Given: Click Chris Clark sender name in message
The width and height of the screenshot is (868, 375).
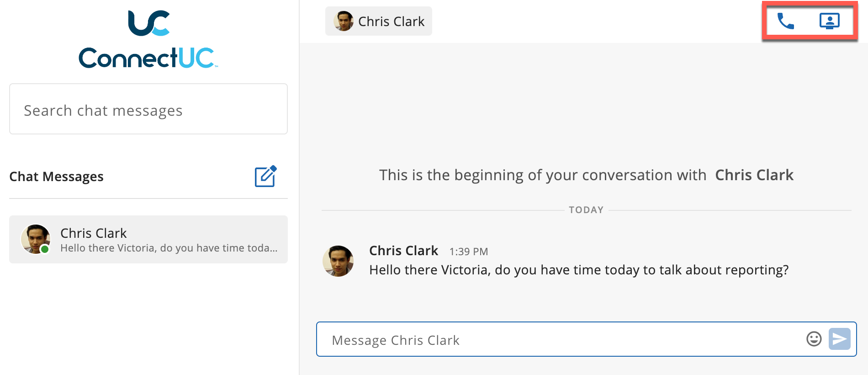Looking at the screenshot, I should click(403, 251).
